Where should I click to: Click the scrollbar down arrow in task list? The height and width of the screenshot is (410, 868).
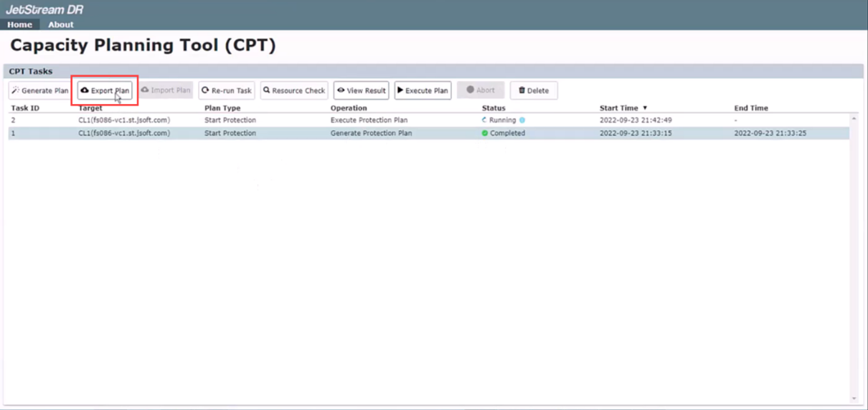pos(854,399)
